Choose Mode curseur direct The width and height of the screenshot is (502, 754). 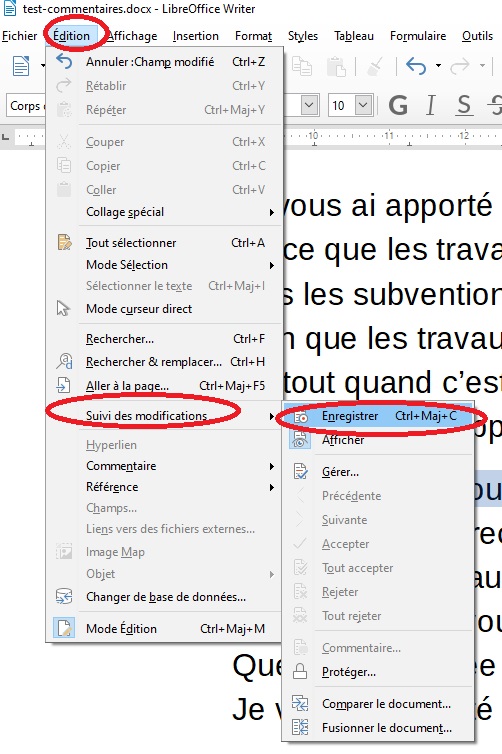pyautogui.click(x=163, y=309)
